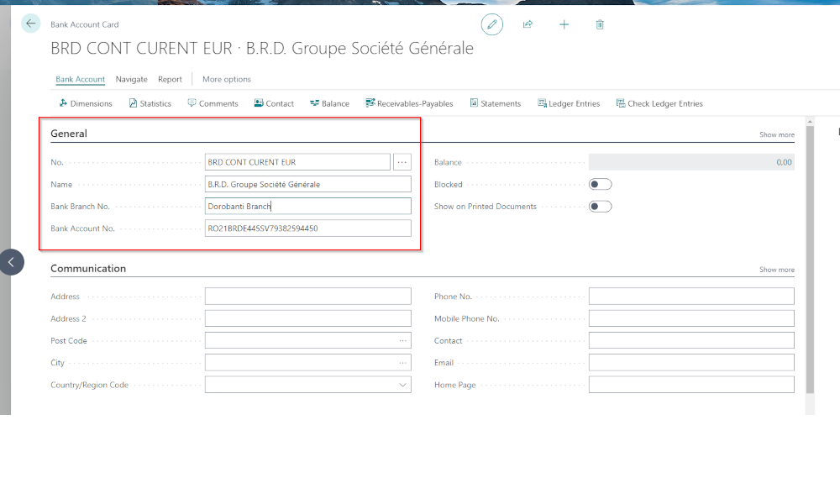Select the Navigate menu tab

[131, 79]
